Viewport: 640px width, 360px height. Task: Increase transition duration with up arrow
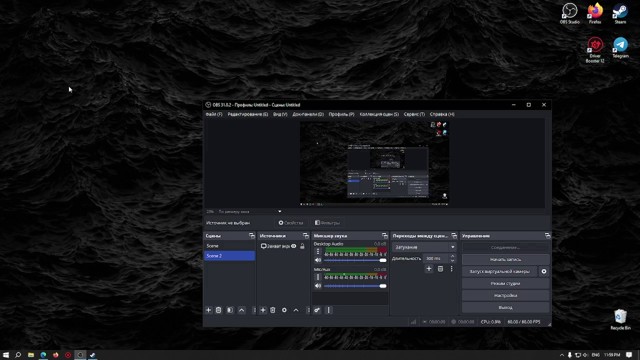[452, 256]
